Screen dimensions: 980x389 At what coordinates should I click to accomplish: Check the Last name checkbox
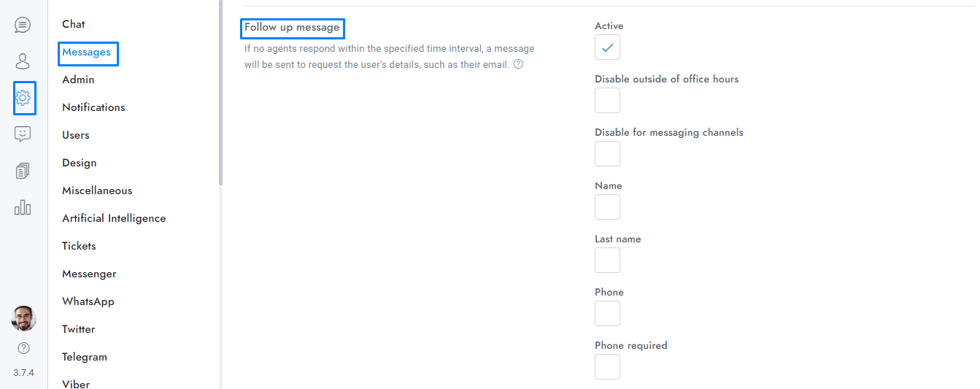[607, 261]
